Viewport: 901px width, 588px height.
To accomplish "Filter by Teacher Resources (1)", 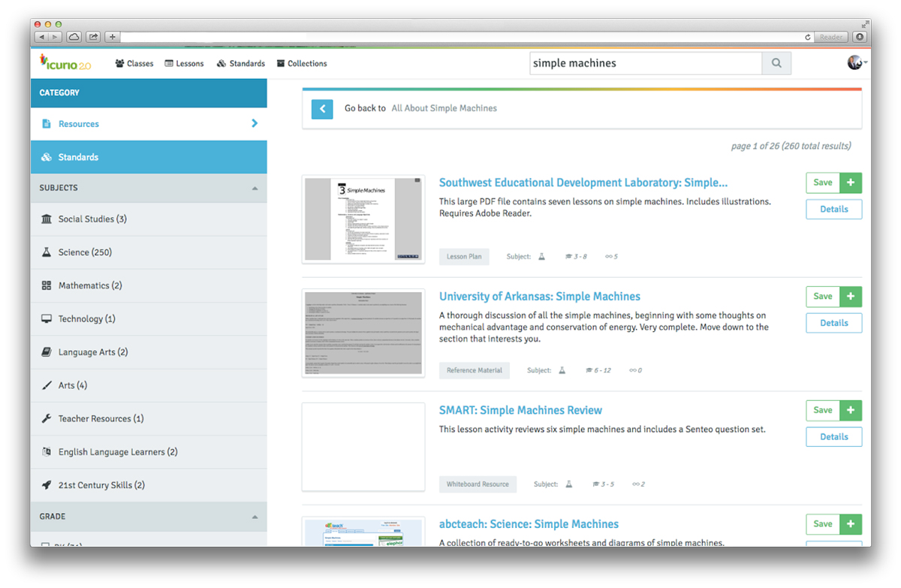I will tap(149, 418).
